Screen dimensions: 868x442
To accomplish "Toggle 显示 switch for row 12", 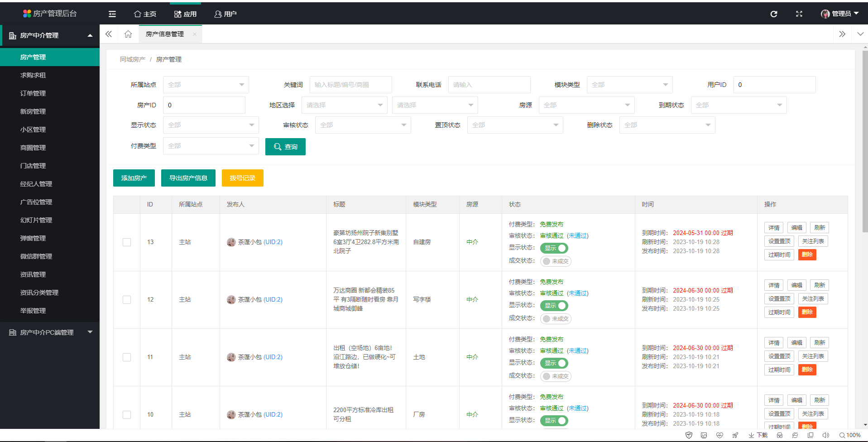I will coord(554,306).
